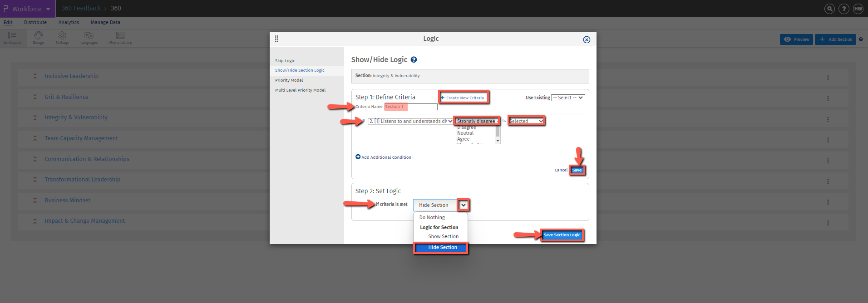Open options menu for Team Capacity Management
868x303 pixels.
click(x=828, y=140)
